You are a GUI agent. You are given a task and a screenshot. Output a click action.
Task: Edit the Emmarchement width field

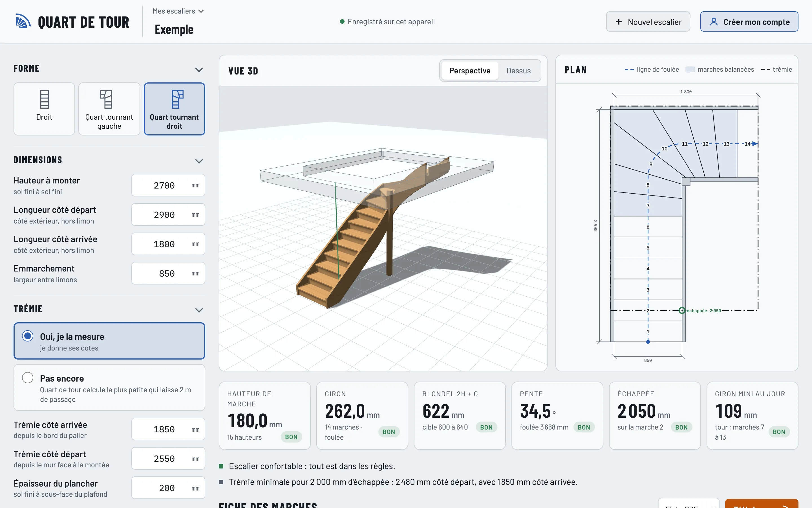pos(168,273)
